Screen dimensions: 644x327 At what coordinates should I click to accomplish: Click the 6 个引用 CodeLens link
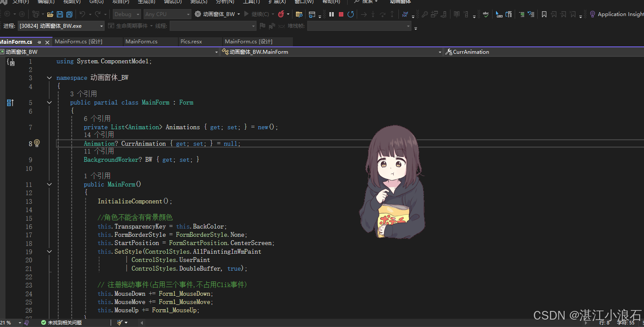click(97, 118)
